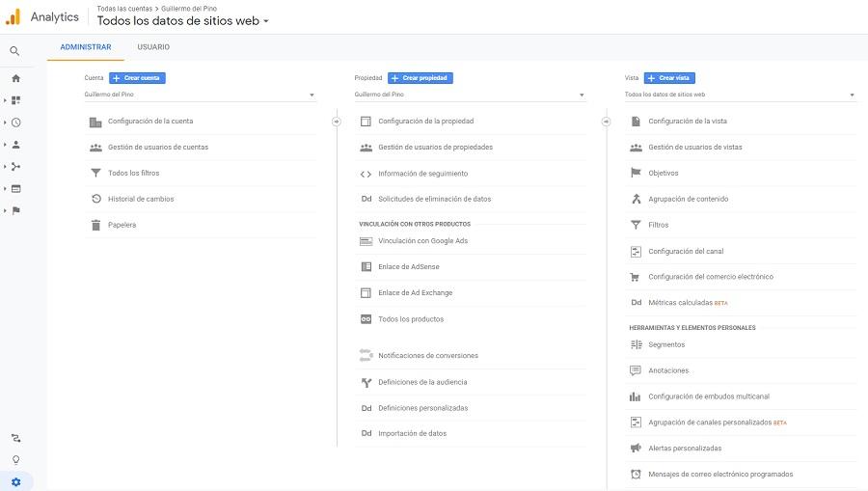Click the Google Analytics logo
Image resolution: width=868 pixels, height=491 pixels.
[13, 16]
